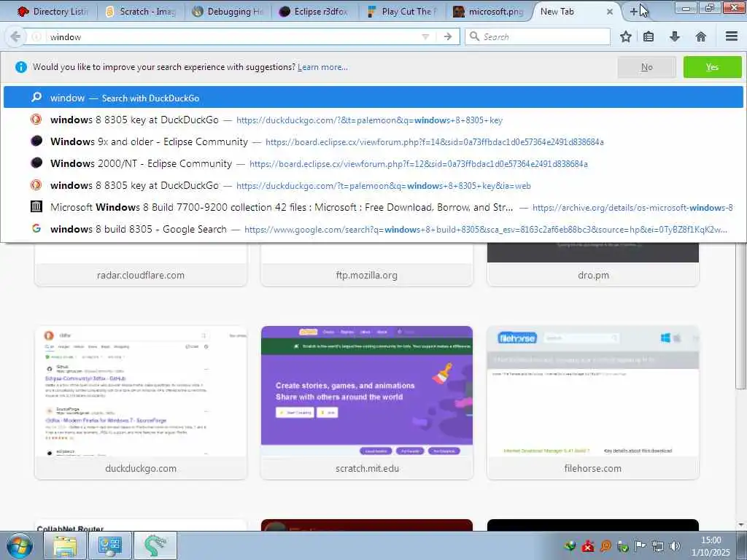
Task: Switch to the Scratch - Imagine tab
Action: pyautogui.click(x=141, y=12)
